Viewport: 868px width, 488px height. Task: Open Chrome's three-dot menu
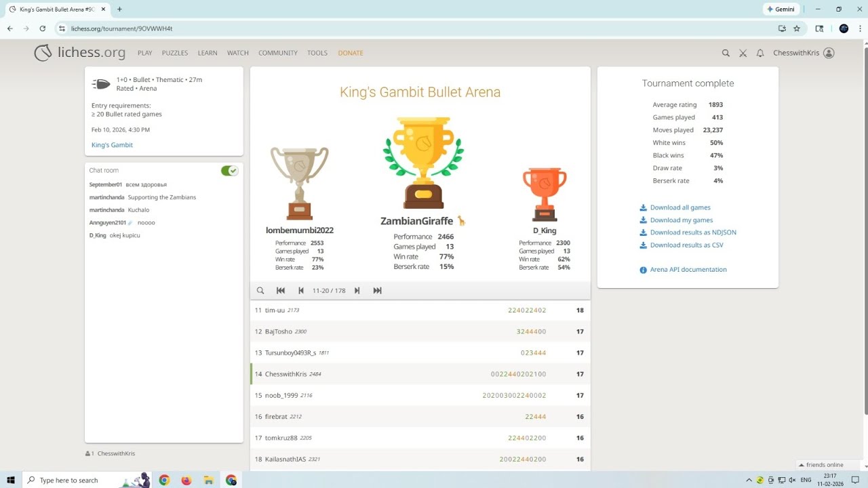click(859, 28)
